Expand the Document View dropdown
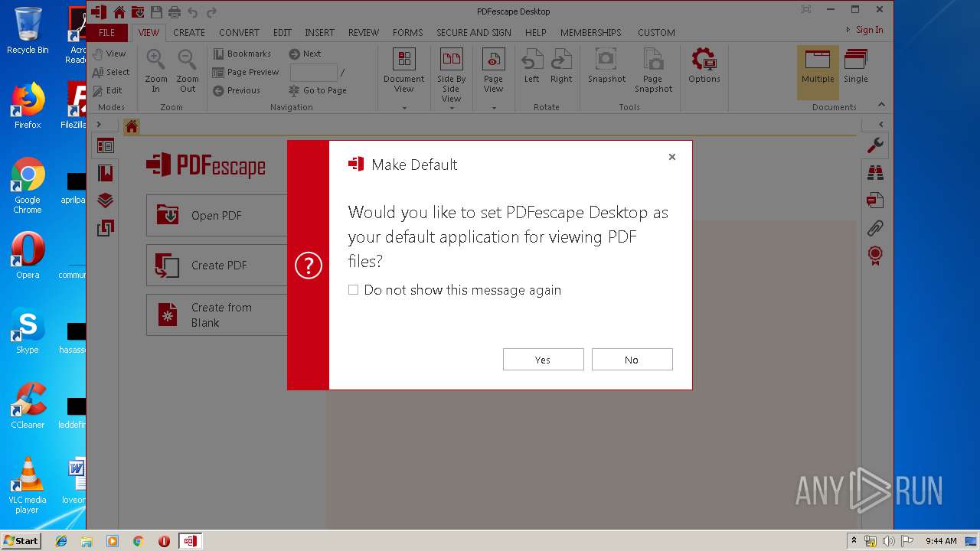 [404, 108]
